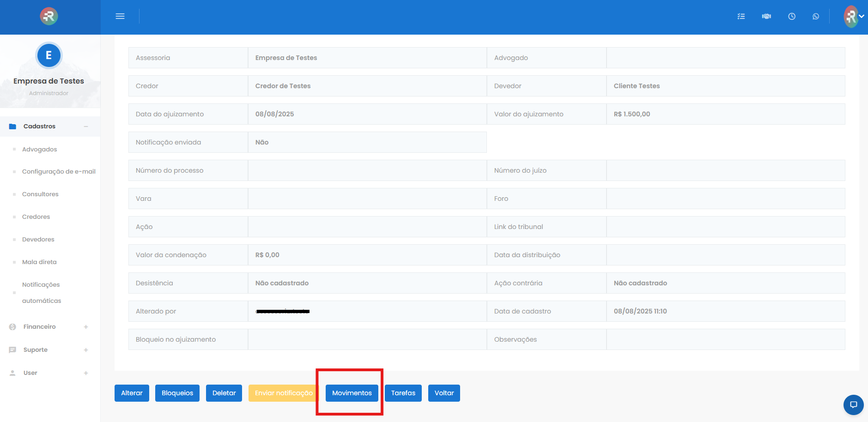Open the chat bubble support widget
Viewport: 868px width, 422px height.
853,405
